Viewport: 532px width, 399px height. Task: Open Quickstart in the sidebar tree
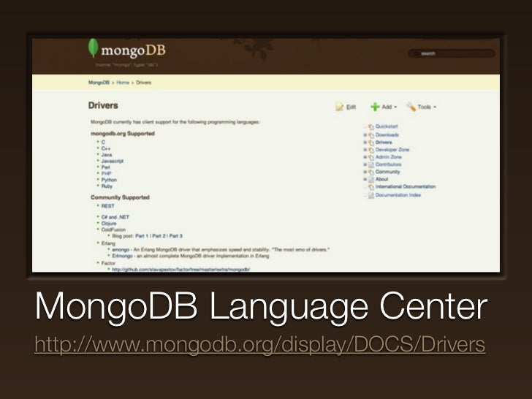tap(387, 126)
